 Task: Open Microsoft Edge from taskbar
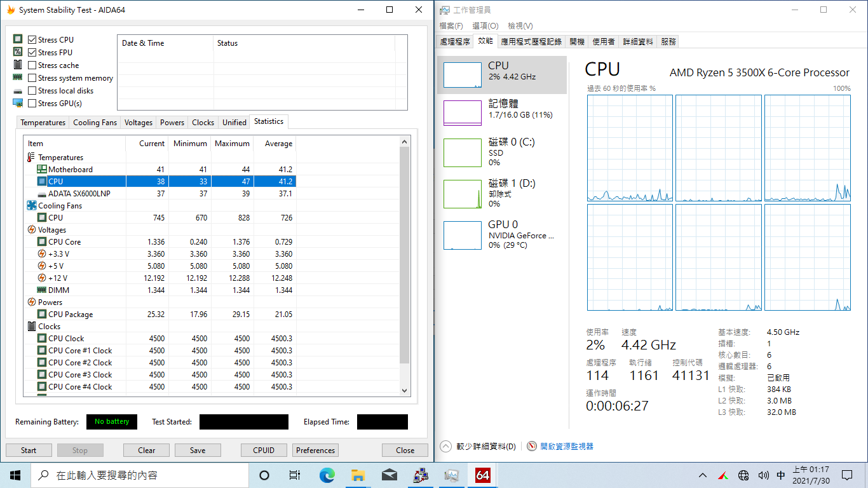327,475
